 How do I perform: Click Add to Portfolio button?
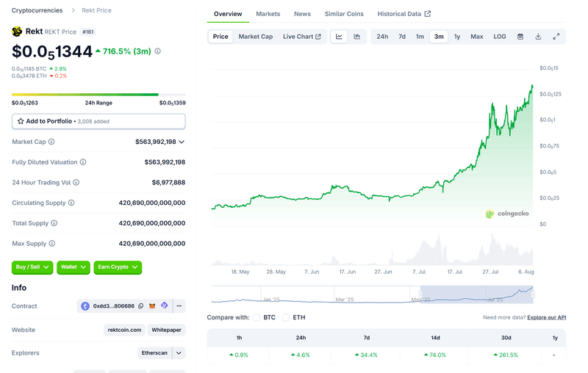[x=98, y=121]
